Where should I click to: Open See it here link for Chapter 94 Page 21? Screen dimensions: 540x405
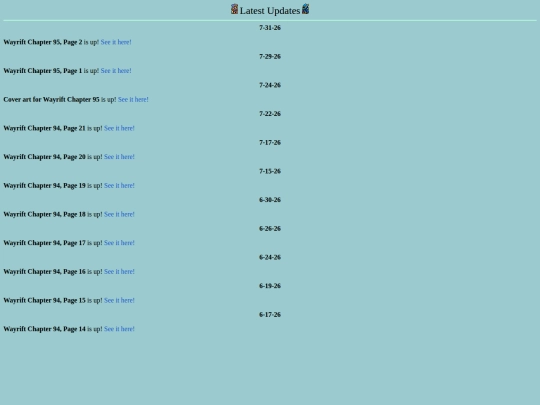119,128
